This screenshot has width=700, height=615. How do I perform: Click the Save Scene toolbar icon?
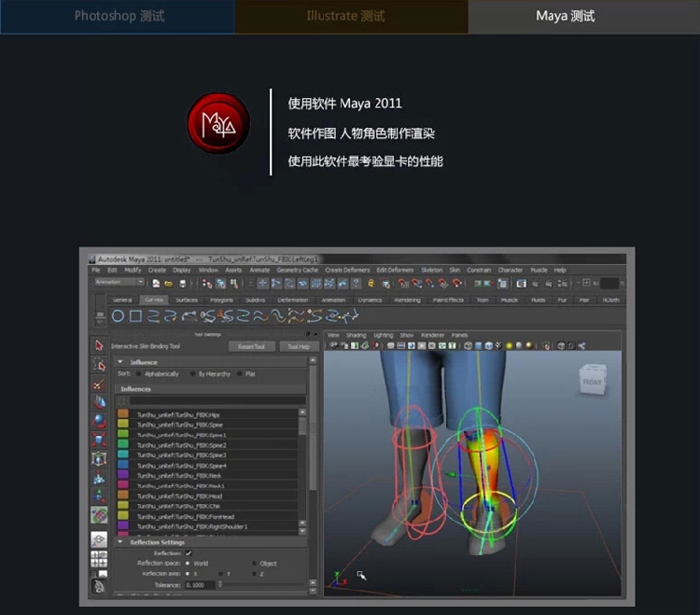point(182,284)
